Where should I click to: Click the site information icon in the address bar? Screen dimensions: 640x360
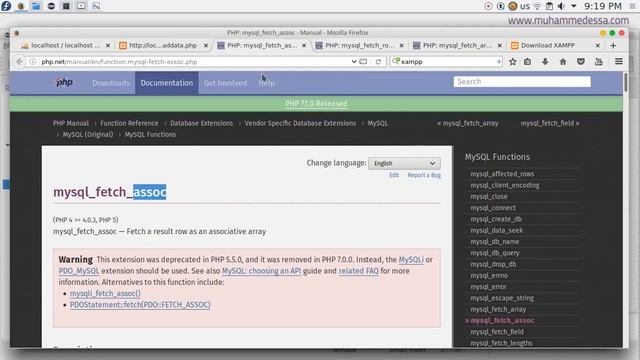[33, 62]
